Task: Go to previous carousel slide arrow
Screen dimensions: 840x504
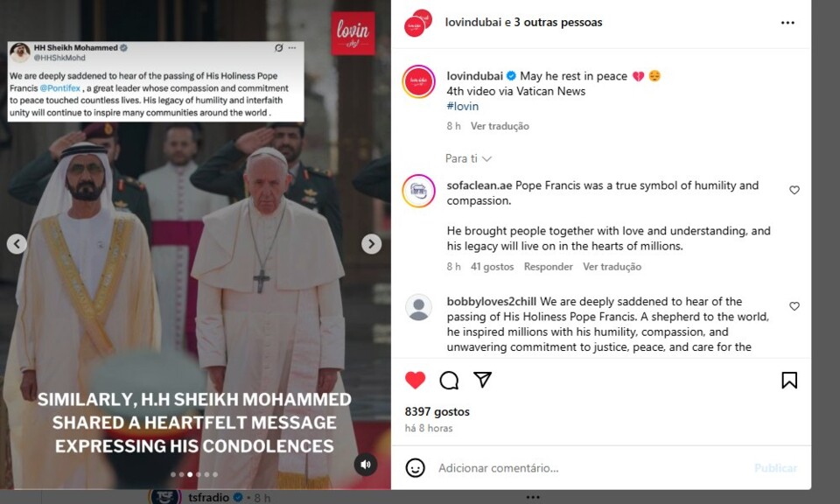Action: tap(17, 244)
